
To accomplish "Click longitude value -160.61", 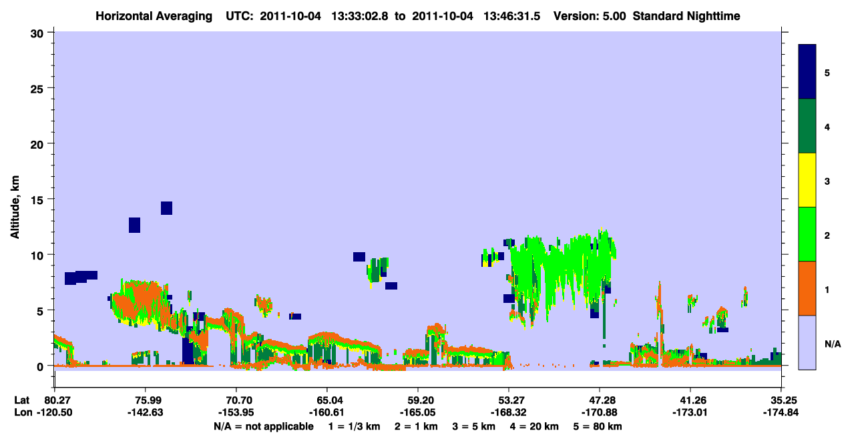I will 327,413.
